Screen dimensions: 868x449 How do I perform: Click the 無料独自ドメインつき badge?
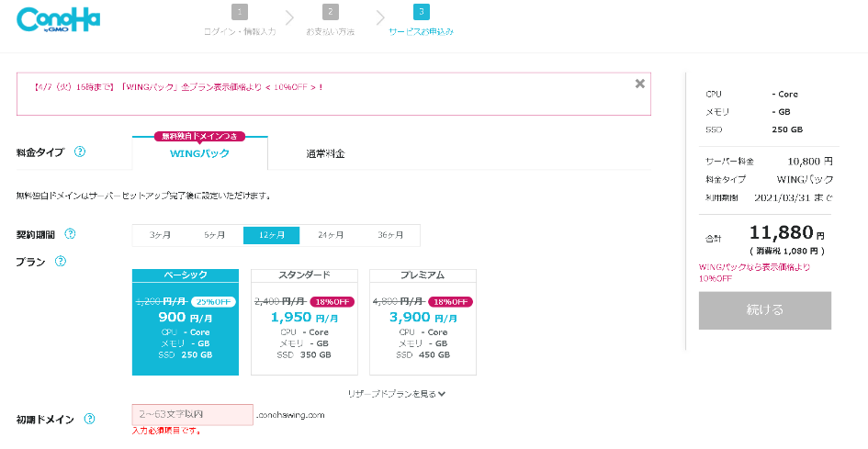(x=200, y=136)
